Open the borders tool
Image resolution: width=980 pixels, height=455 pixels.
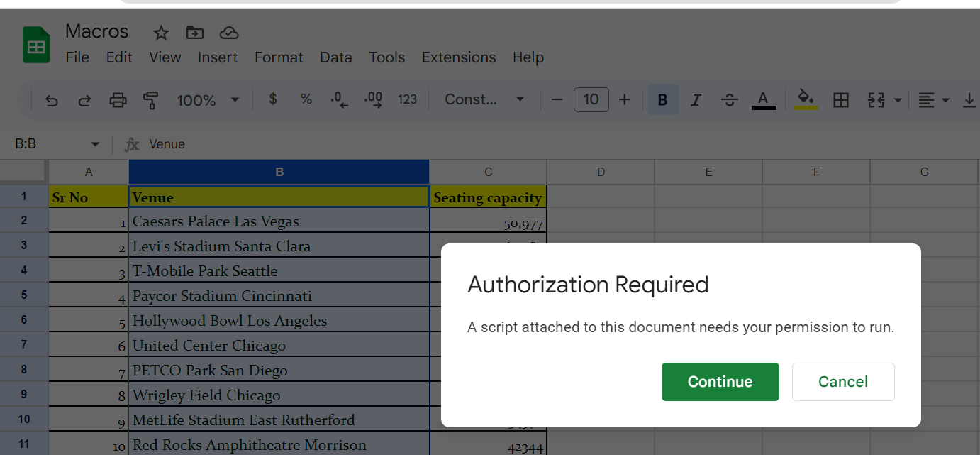841,100
